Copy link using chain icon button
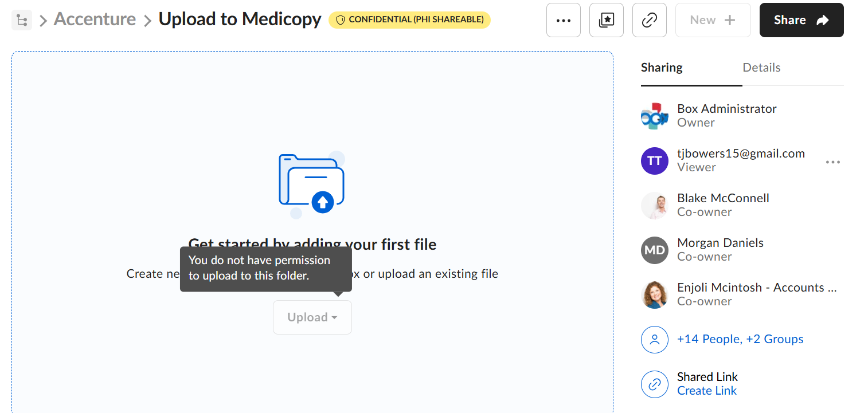Viewport: 868px width, 413px height. click(650, 20)
